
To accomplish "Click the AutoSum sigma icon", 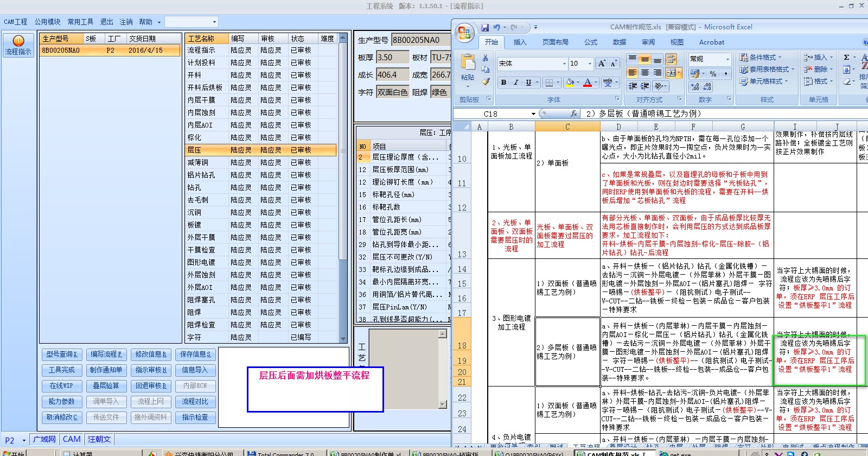I will click(x=846, y=57).
